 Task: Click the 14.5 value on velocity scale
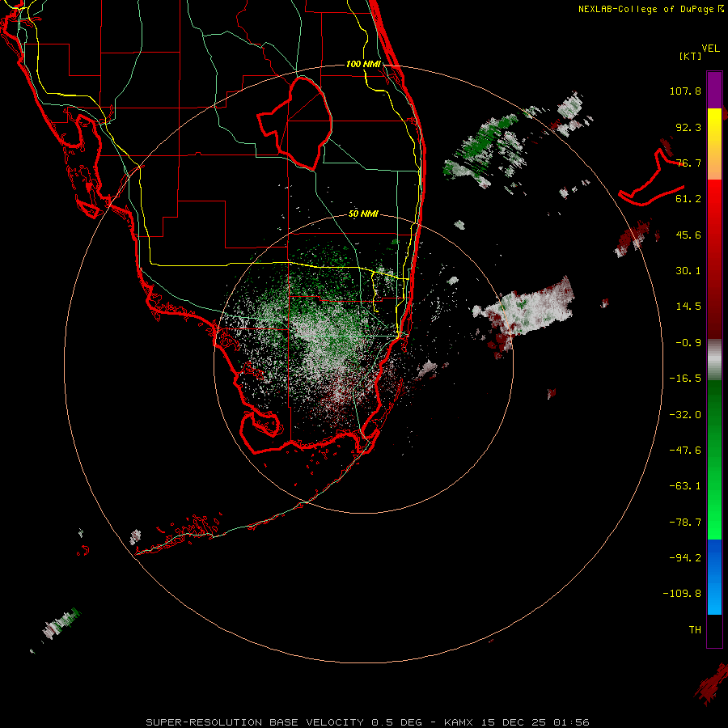click(x=688, y=307)
